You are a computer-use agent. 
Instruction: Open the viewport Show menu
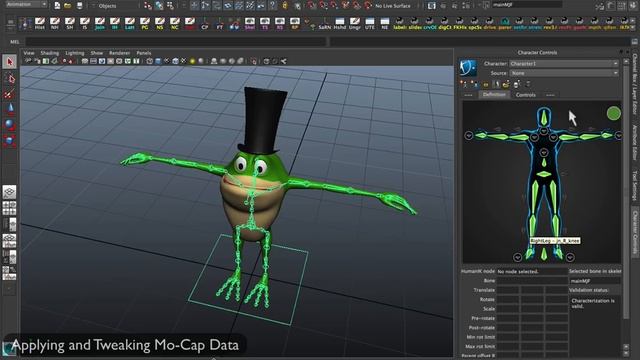click(x=97, y=53)
